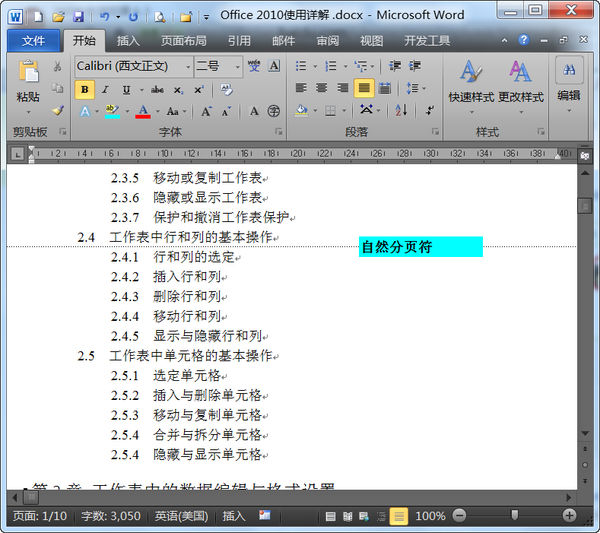Create a new blank document from toolbar
This screenshot has height=533, width=600.
point(38,17)
